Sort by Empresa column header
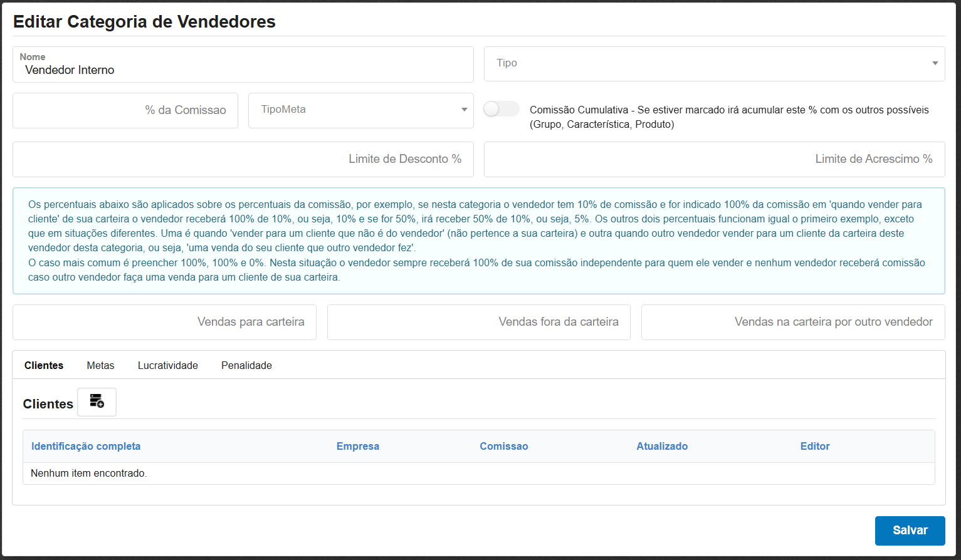This screenshot has height=560, width=961. pyautogui.click(x=357, y=446)
